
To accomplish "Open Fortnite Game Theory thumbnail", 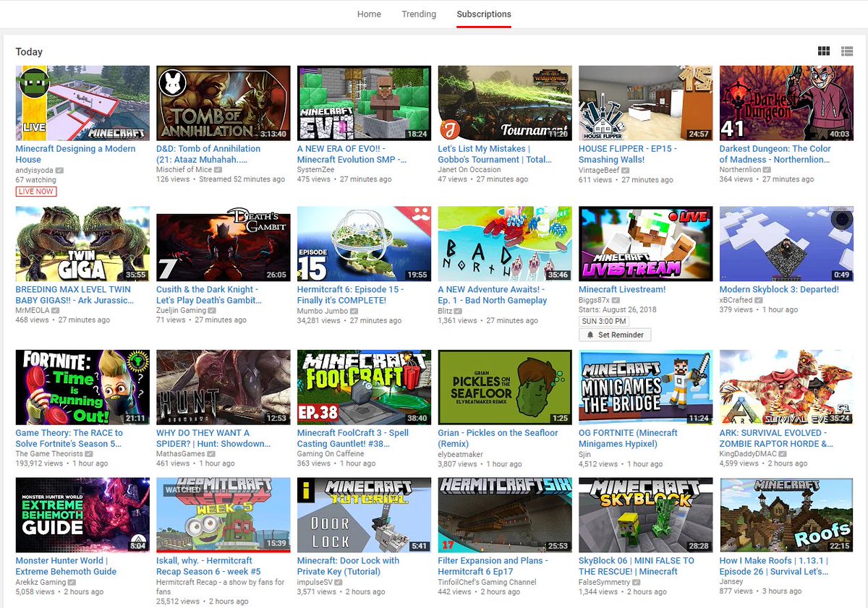I will [x=82, y=388].
